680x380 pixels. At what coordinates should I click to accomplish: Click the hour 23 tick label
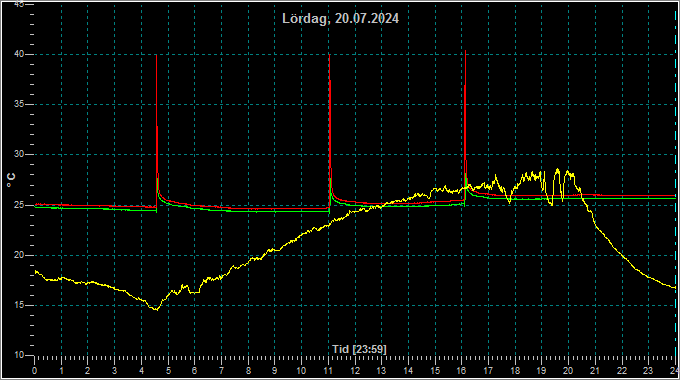click(x=648, y=371)
